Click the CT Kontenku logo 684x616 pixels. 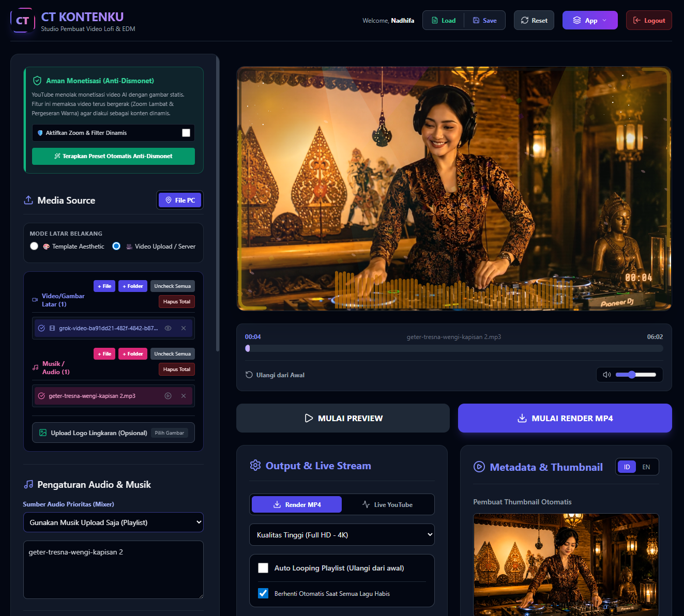point(22,21)
